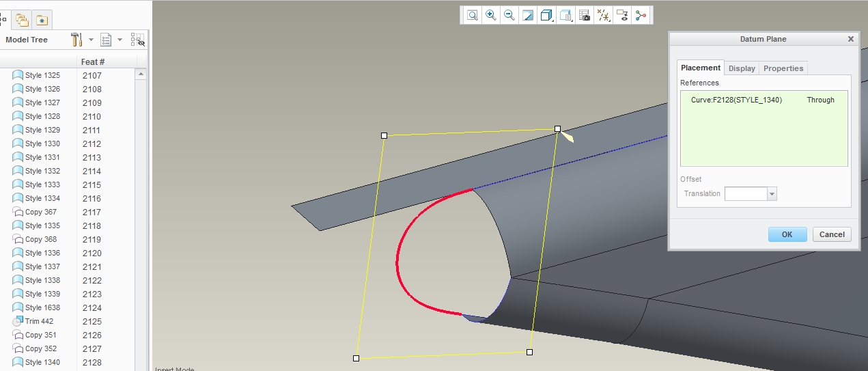Click the Translation offset input field
The image size is (868, 371).
point(746,194)
